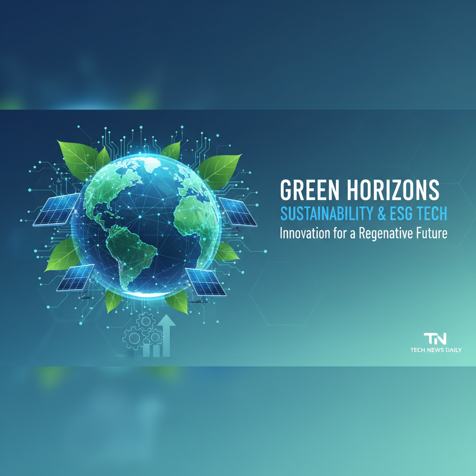This screenshot has width=476, height=476.
Task: Click the TECH NEWS DAILY label
Action: point(436,350)
